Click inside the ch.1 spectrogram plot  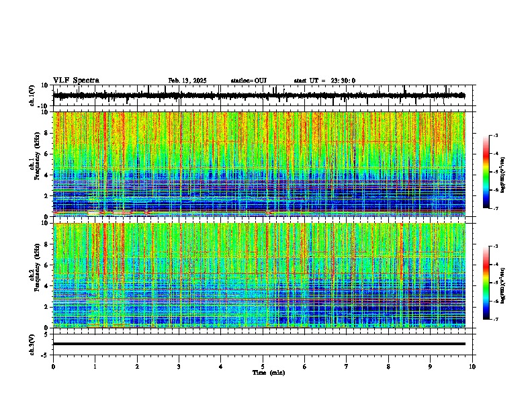click(x=259, y=164)
